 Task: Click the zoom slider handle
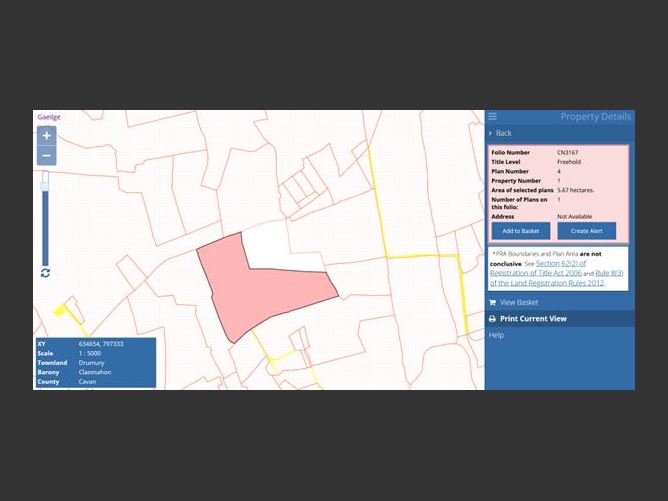[45, 184]
